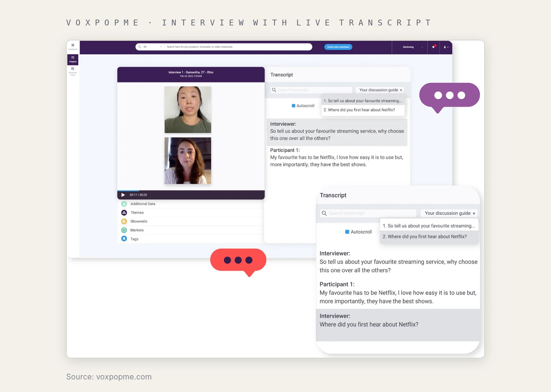The height and width of the screenshot is (392, 551).
Task: Click the "Interview 1 - Samantha, 27 - Ohio" title
Action: (191, 72)
